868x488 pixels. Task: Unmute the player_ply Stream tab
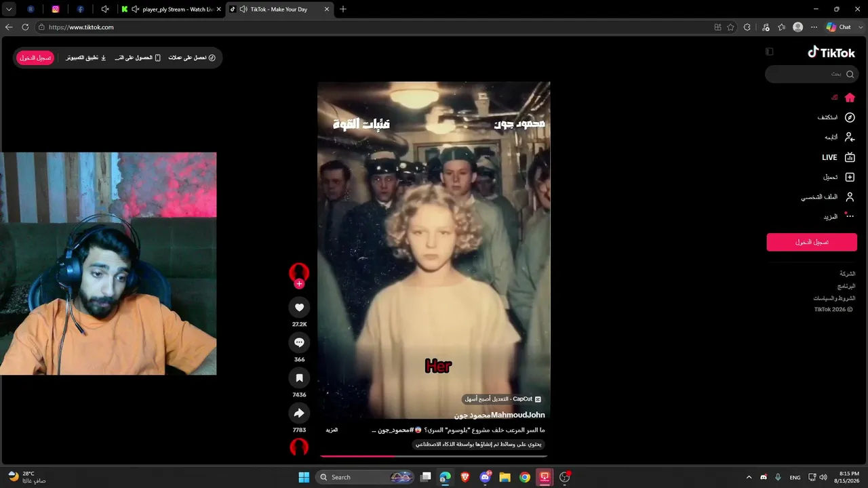click(x=136, y=9)
